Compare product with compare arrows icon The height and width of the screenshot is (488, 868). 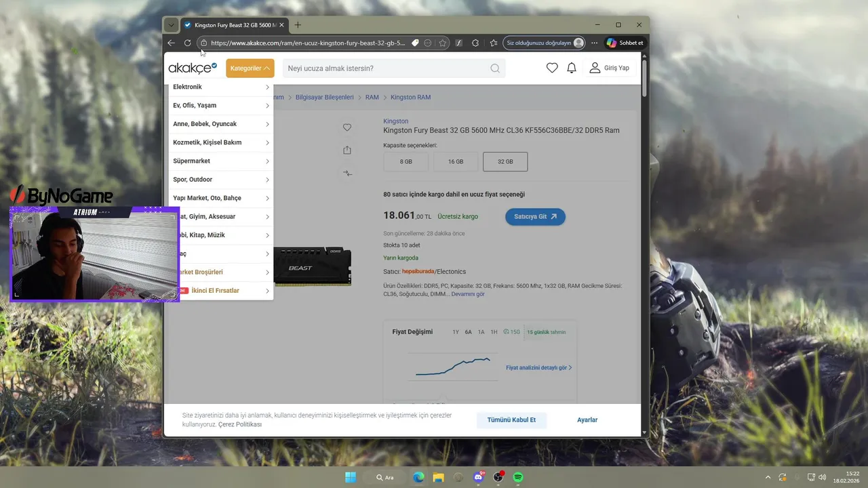pos(347,173)
